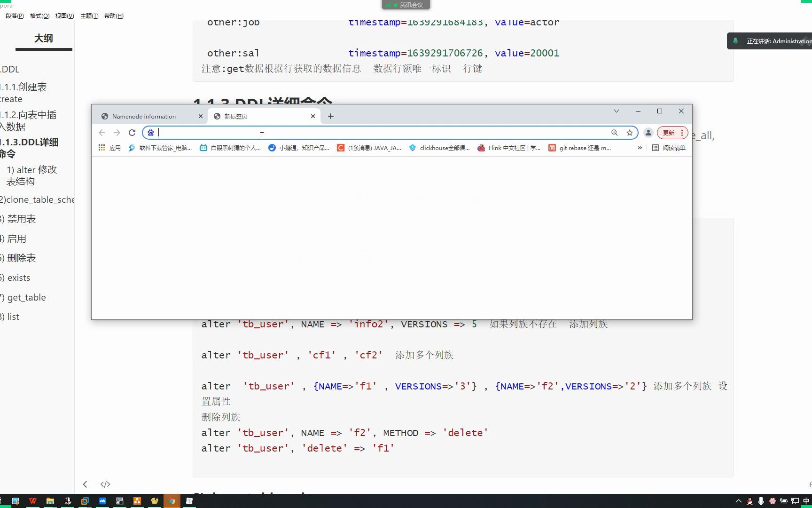
Task: Reload the Chrome page
Action: click(132, 133)
